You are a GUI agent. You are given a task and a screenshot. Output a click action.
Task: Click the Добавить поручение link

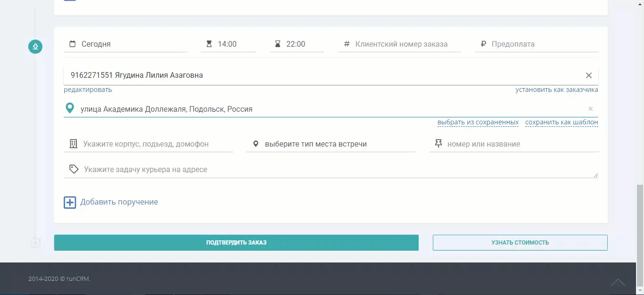click(119, 202)
